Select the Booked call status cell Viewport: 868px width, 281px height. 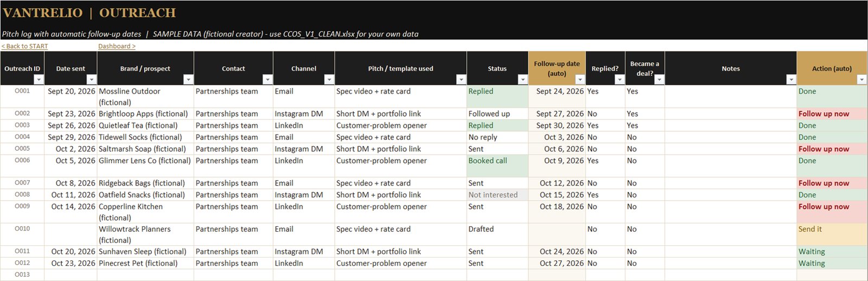(x=497, y=166)
